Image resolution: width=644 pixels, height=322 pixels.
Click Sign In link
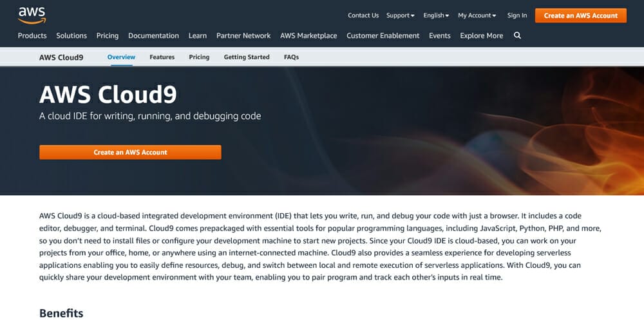point(516,15)
